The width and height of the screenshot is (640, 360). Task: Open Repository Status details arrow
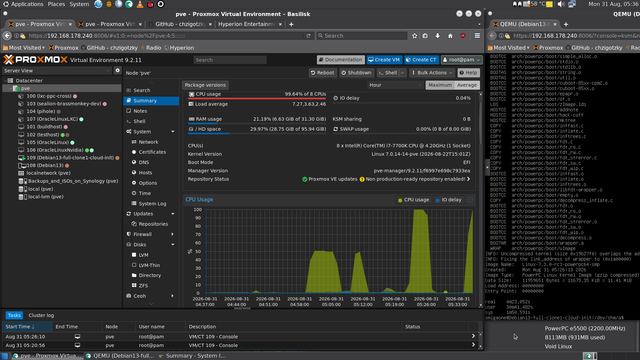[x=468, y=179]
